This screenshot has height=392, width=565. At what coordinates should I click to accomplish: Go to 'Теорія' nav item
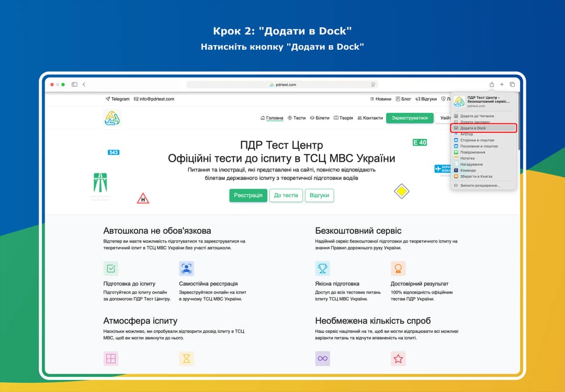click(x=343, y=118)
